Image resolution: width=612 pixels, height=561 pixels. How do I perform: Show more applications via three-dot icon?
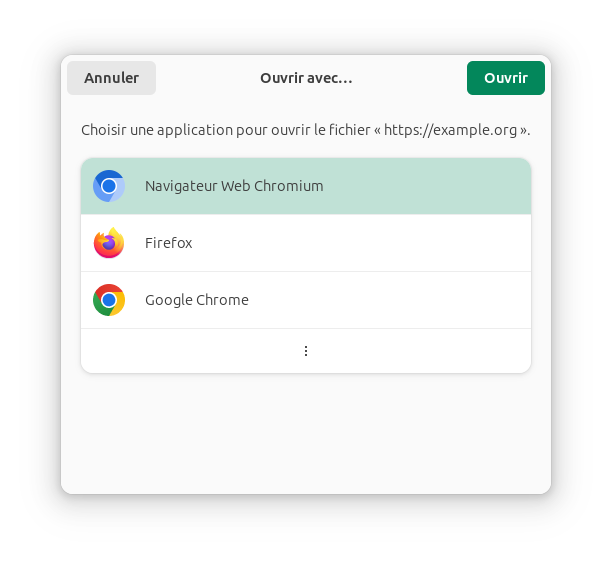(x=306, y=351)
